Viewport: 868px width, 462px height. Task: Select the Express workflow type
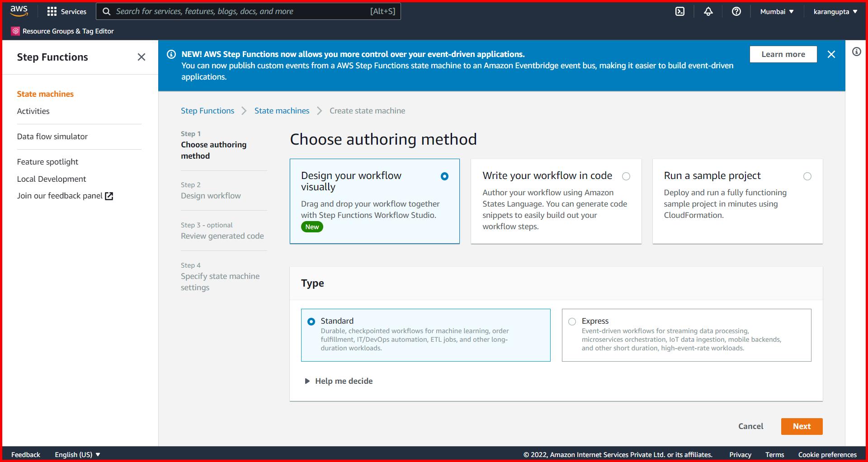click(x=572, y=321)
